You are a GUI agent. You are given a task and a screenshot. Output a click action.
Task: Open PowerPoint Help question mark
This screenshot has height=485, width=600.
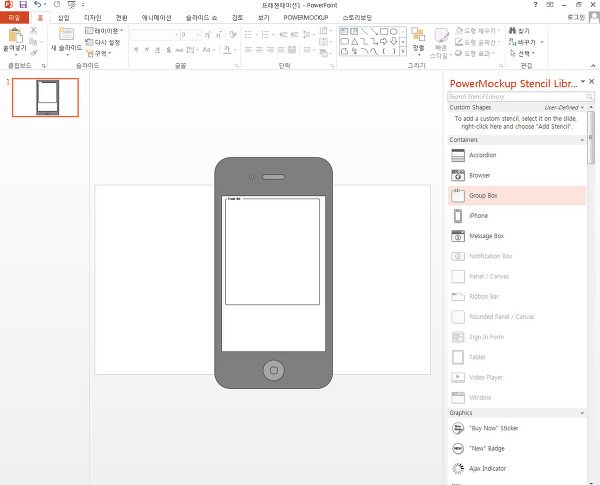coord(535,5)
